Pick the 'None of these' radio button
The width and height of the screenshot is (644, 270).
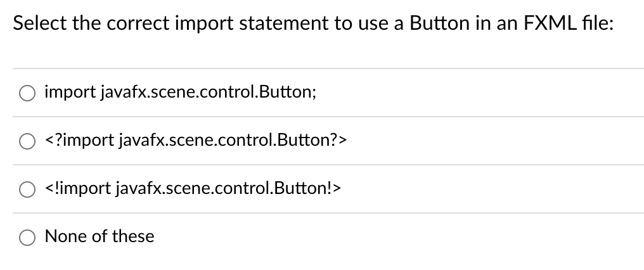coord(27,238)
